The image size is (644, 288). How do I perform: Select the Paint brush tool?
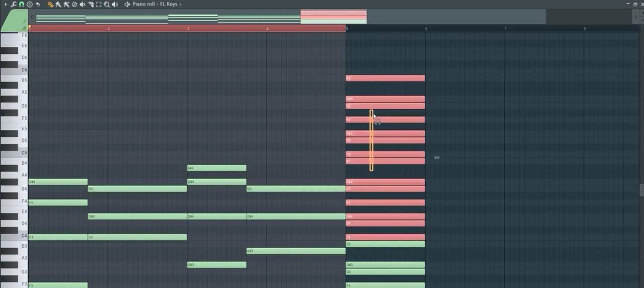(58, 4)
